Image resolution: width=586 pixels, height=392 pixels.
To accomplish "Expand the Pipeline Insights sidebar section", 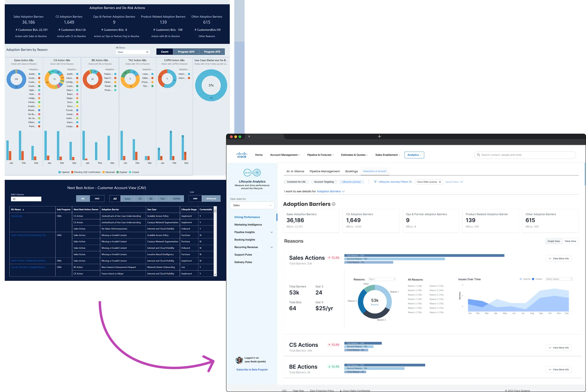I will coord(272,232).
